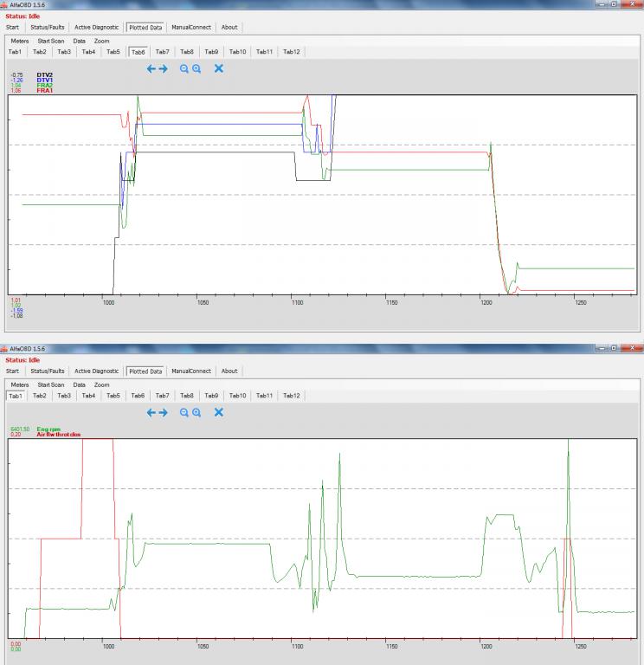Open Zoom menu in the Eng rpm window
644x665 pixels.
(101, 384)
